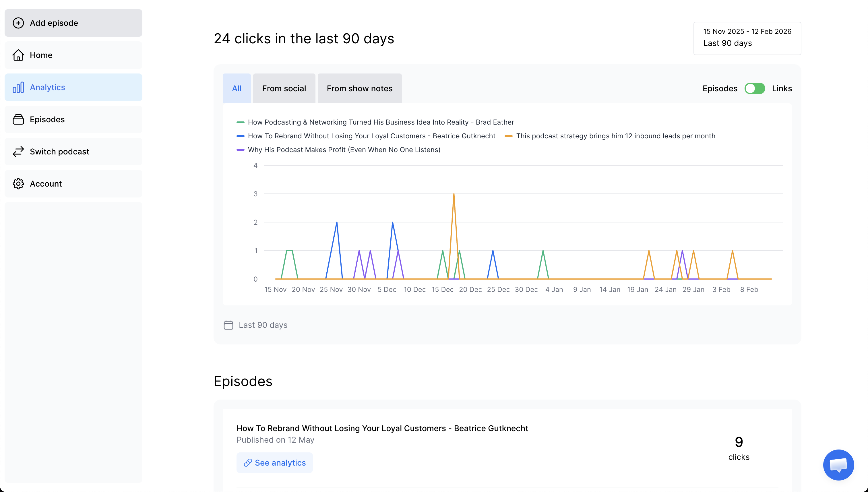Select the From social tab
868x492 pixels.
[x=284, y=88]
